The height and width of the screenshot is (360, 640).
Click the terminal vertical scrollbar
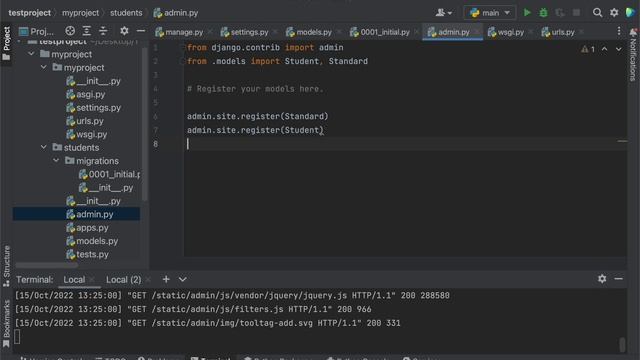click(x=622, y=344)
